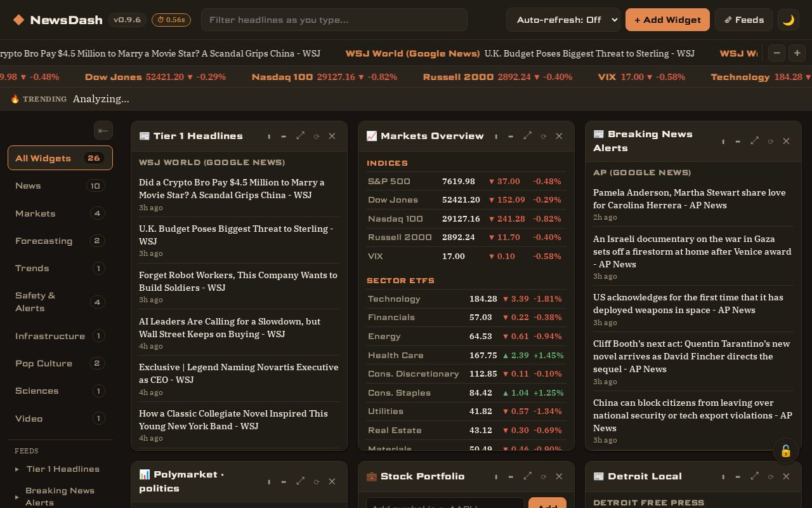Image resolution: width=812 pixels, height=508 pixels.
Task: Select Video category in sidebar
Action: pyautogui.click(x=60, y=418)
